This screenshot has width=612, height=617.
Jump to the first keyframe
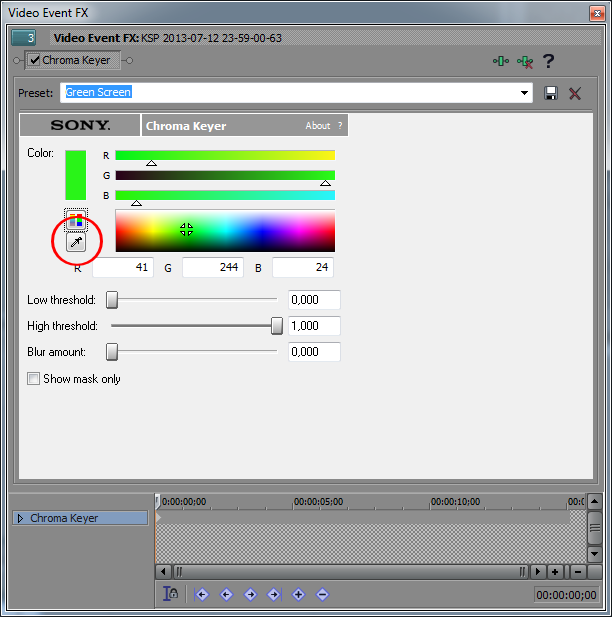(x=202, y=594)
